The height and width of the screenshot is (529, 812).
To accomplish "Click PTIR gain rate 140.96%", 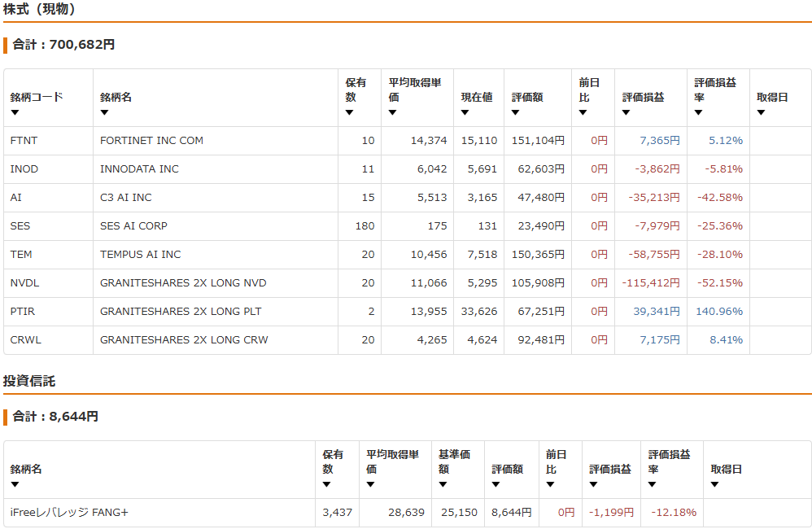I will pyautogui.click(x=719, y=312).
